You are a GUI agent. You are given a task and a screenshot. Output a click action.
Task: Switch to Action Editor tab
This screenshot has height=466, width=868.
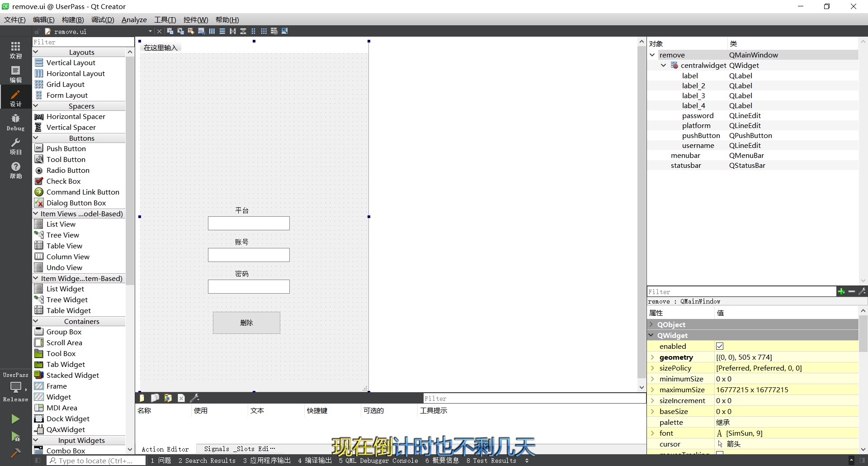point(165,449)
